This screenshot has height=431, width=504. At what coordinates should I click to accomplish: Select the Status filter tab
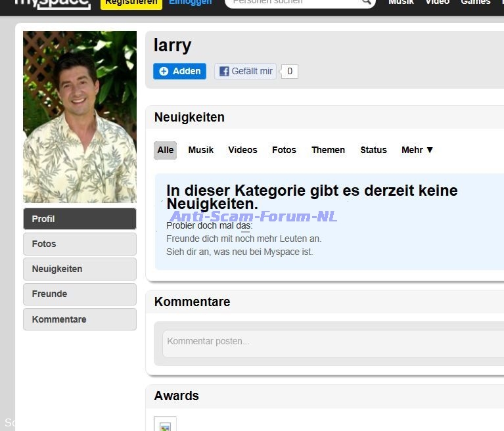(x=373, y=150)
